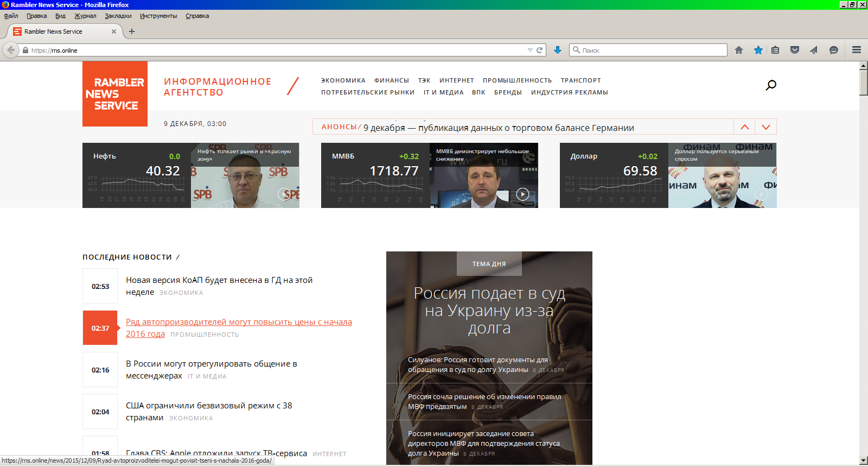Bookmark this page with the star icon
This screenshot has width=868, height=467.
point(758,50)
